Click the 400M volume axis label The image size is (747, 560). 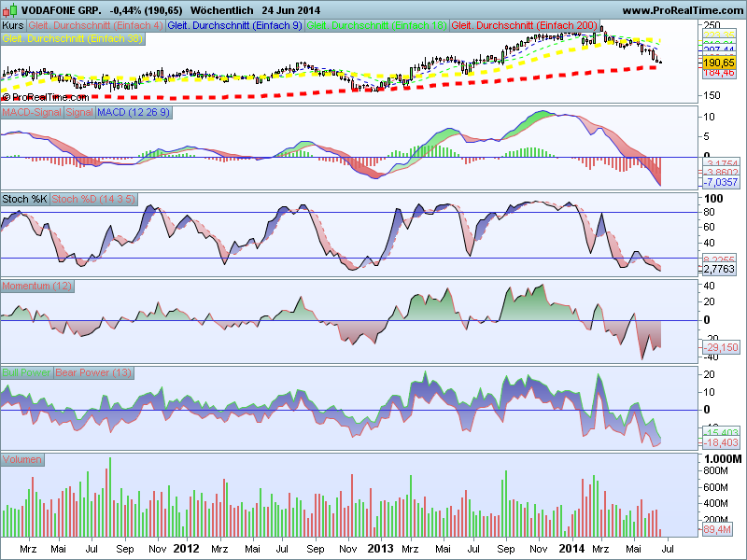tap(715, 503)
